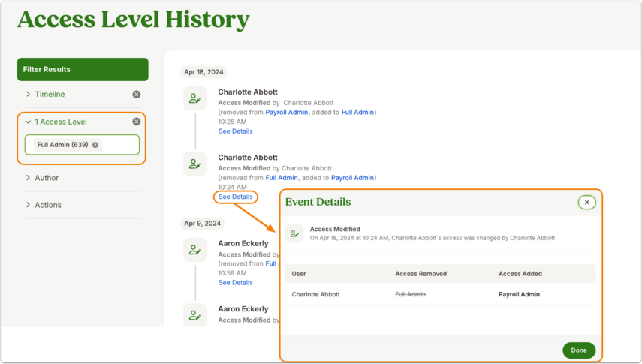Click user-edit icon for Charlotte Abbott 10:24 AM event
This screenshot has width=642, height=364.
click(x=195, y=164)
